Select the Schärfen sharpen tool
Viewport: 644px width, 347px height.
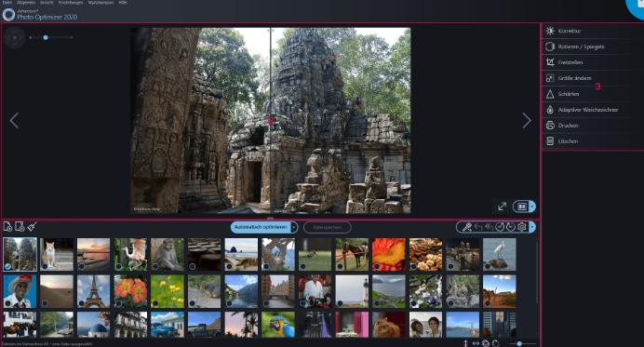(x=593, y=94)
